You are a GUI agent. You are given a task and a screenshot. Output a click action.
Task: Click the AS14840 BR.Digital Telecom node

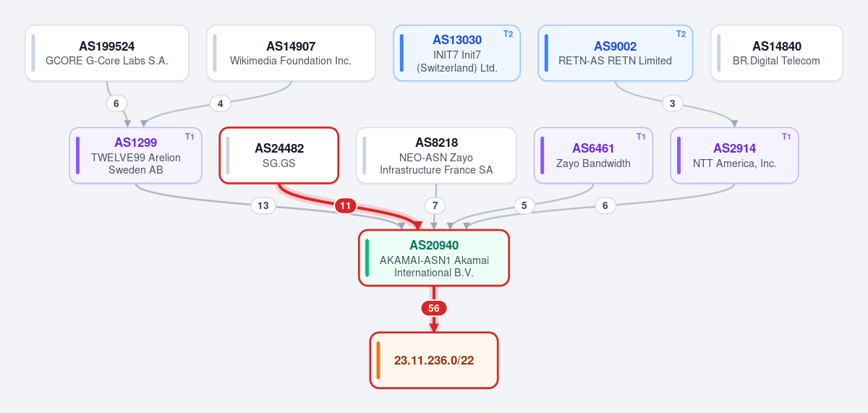coord(777,53)
